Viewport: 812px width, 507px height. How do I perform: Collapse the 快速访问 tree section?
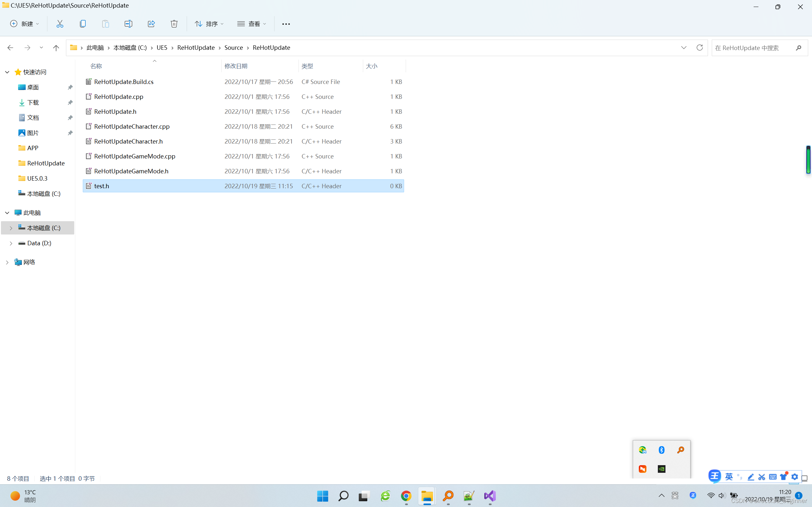(7, 72)
